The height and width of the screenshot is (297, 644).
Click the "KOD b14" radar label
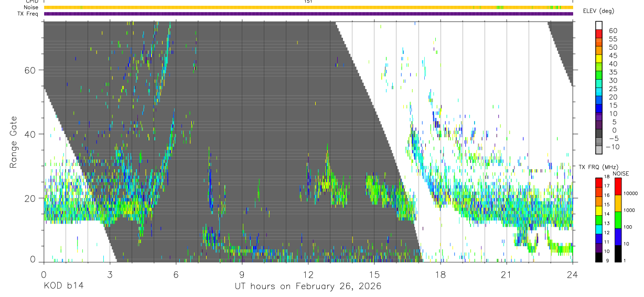click(63, 287)
